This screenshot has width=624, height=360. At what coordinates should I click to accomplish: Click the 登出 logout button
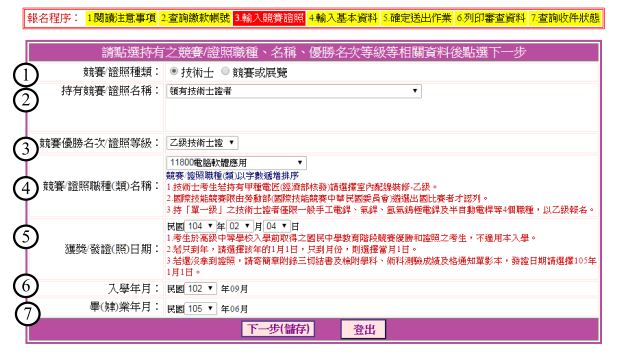364,329
